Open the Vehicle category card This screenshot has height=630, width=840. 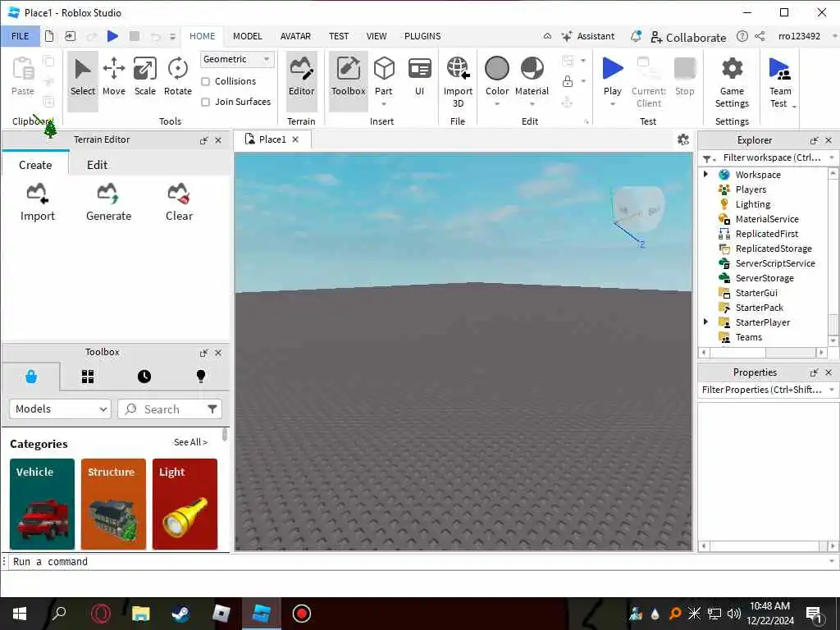pos(42,504)
